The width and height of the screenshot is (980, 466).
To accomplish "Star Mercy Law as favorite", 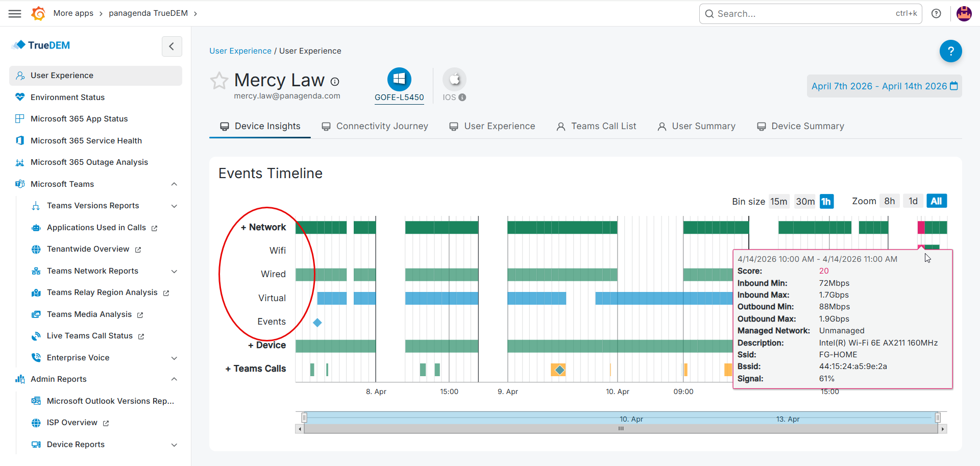I will pyautogui.click(x=219, y=81).
